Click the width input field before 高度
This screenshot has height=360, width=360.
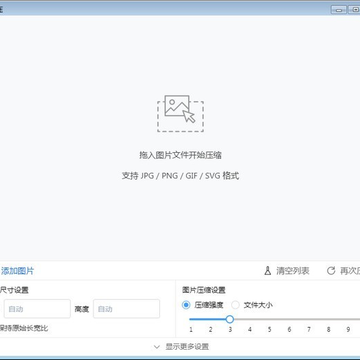coord(37,309)
